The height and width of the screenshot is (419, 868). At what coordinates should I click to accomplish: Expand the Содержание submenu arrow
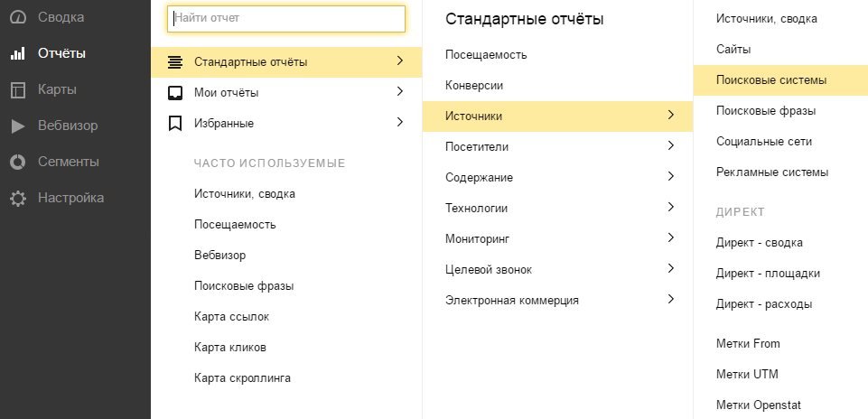(671, 176)
